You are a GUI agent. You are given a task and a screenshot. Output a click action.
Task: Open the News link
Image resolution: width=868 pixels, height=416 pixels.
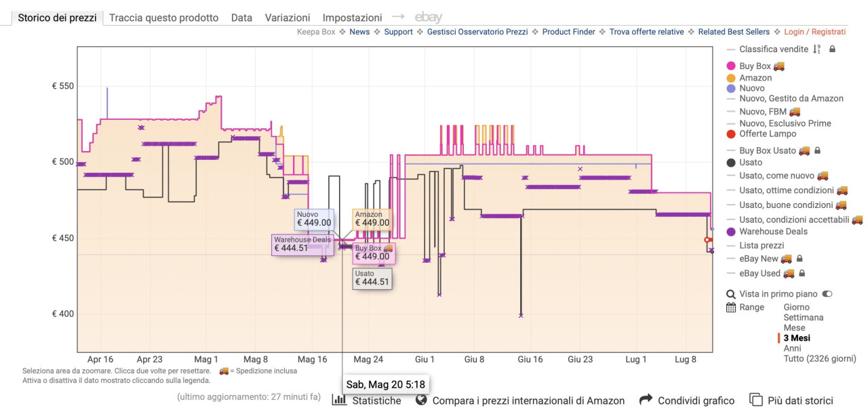pos(359,32)
